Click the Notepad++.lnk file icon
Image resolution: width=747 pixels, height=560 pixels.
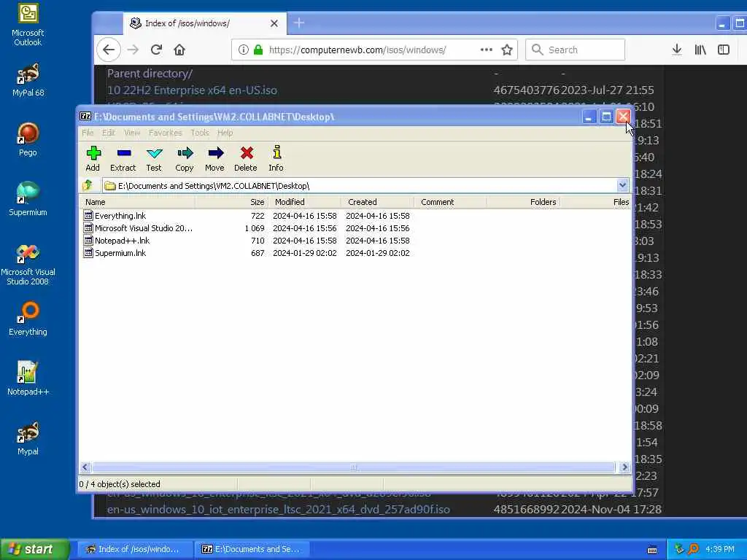[x=88, y=240]
